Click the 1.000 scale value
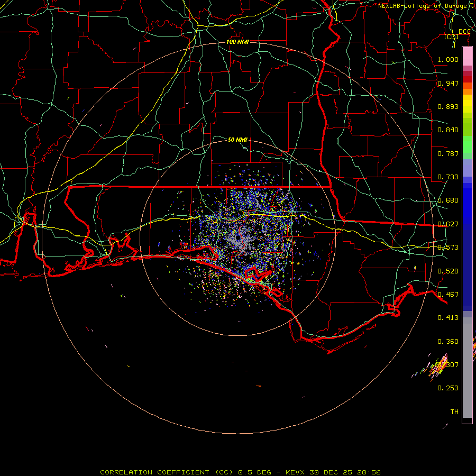The width and height of the screenshot is (476, 476). tap(448, 59)
